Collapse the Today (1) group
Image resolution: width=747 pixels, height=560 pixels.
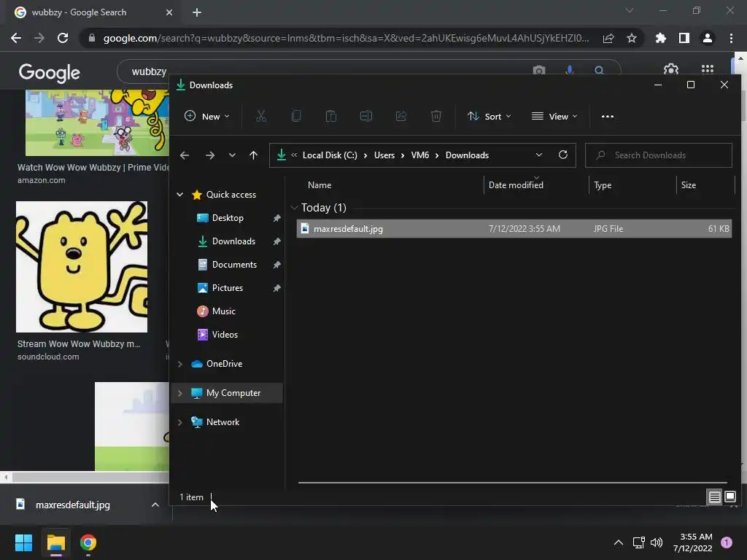coord(294,208)
